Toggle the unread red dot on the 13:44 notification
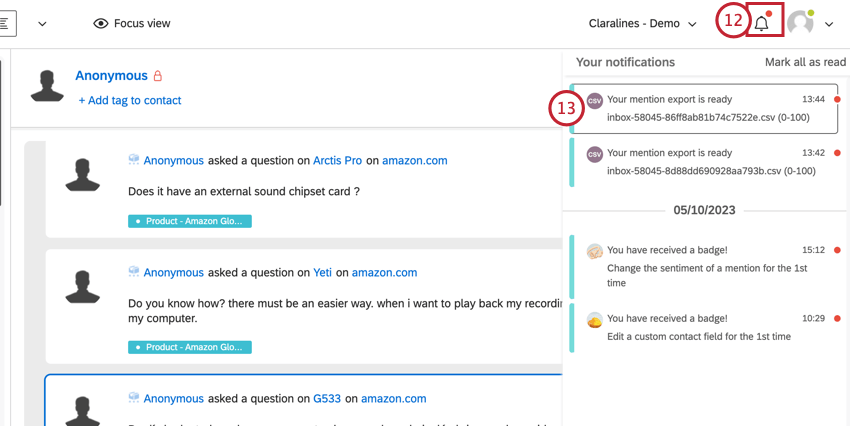The width and height of the screenshot is (850, 426). [837, 100]
